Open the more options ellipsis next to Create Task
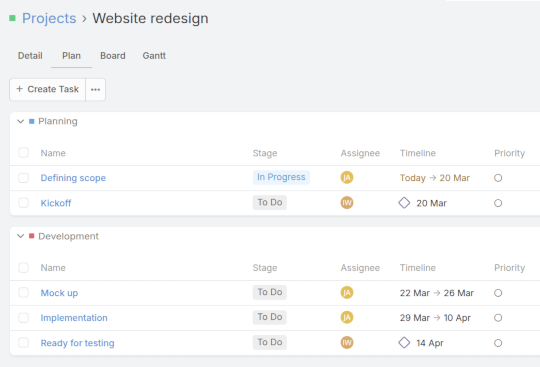 point(95,90)
